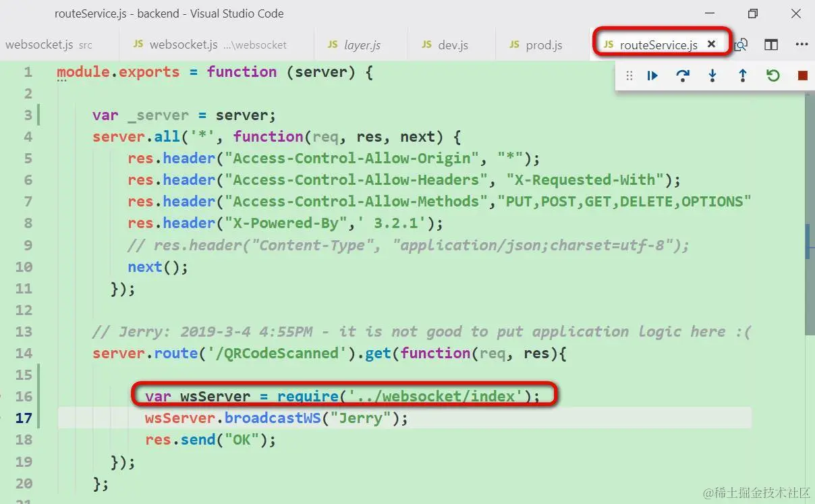Switch to the prod.js tab
815x504 pixels.
coord(544,45)
